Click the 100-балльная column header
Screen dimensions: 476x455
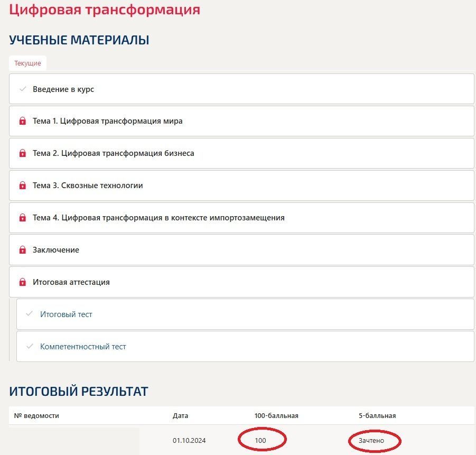pos(276,415)
